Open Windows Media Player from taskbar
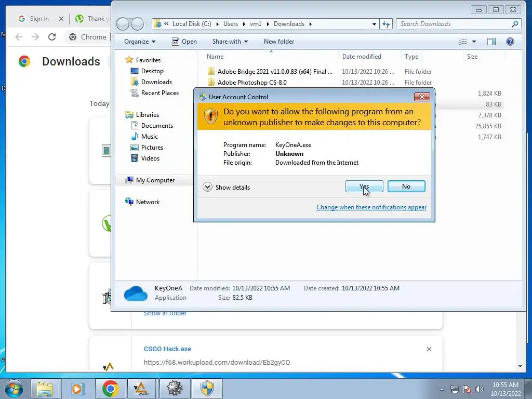532x399 pixels. coord(77,389)
